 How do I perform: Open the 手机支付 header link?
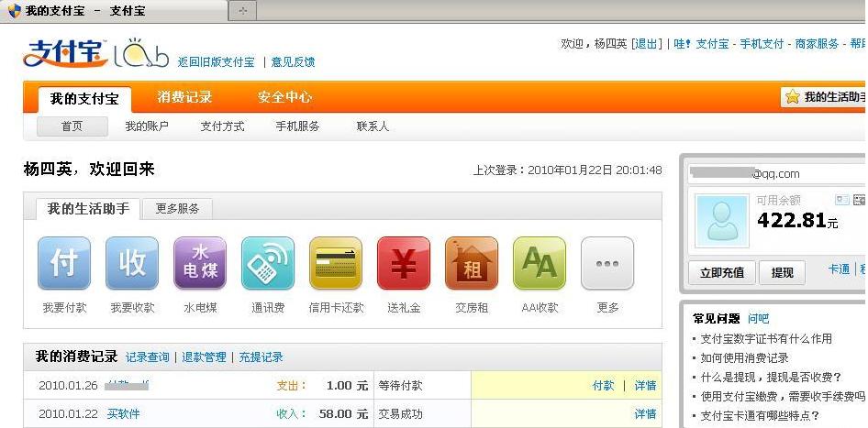[x=762, y=44]
